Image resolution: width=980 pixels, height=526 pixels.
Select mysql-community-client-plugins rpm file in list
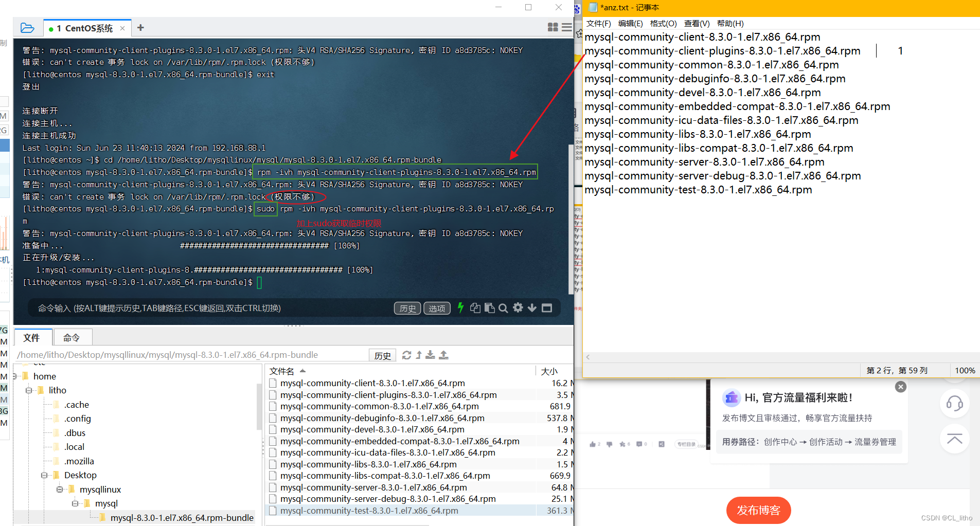coord(388,395)
